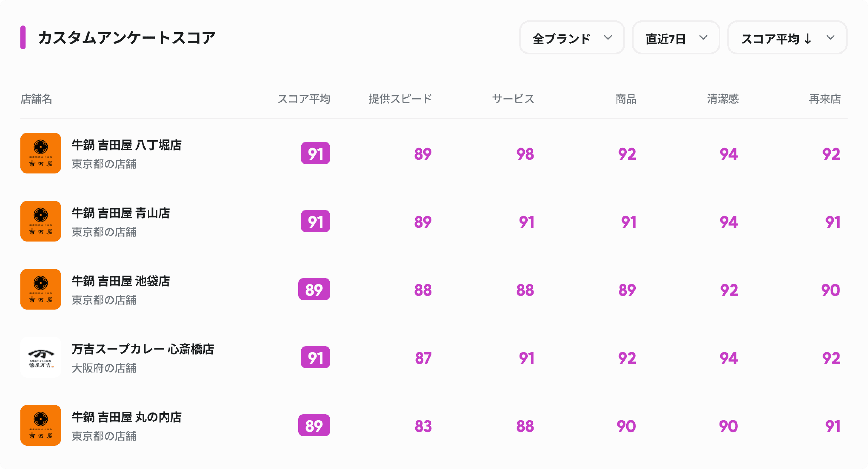Image resolution: width=868 pixels, height=469 pixels.
Task: Click the スコア平均 column header
Action: [x=304, y=99]
